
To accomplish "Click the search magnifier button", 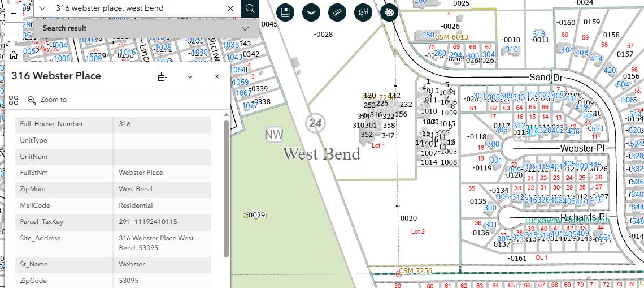I will coord(250,8).
